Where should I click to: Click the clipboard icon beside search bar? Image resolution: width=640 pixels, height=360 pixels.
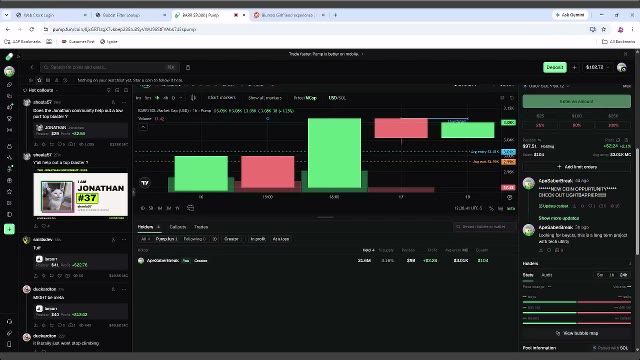click(x=188, y=67)
